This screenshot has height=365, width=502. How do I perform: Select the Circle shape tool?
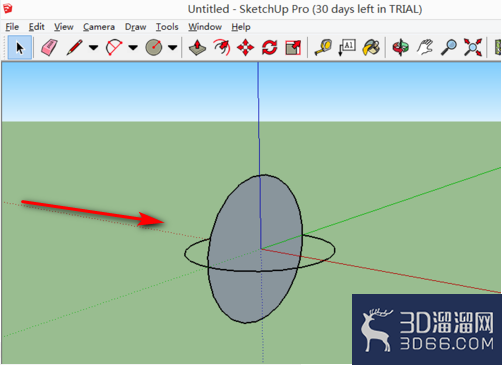click(x=154, y=47)
